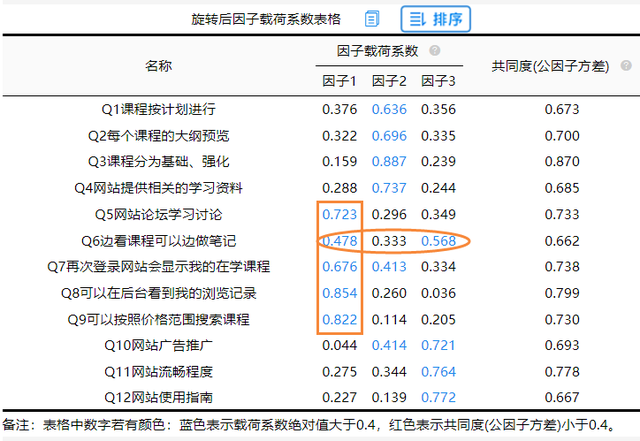640x441 pixels.
Task: Click Q12 factor 3 value 0.772
Action: 438,397
